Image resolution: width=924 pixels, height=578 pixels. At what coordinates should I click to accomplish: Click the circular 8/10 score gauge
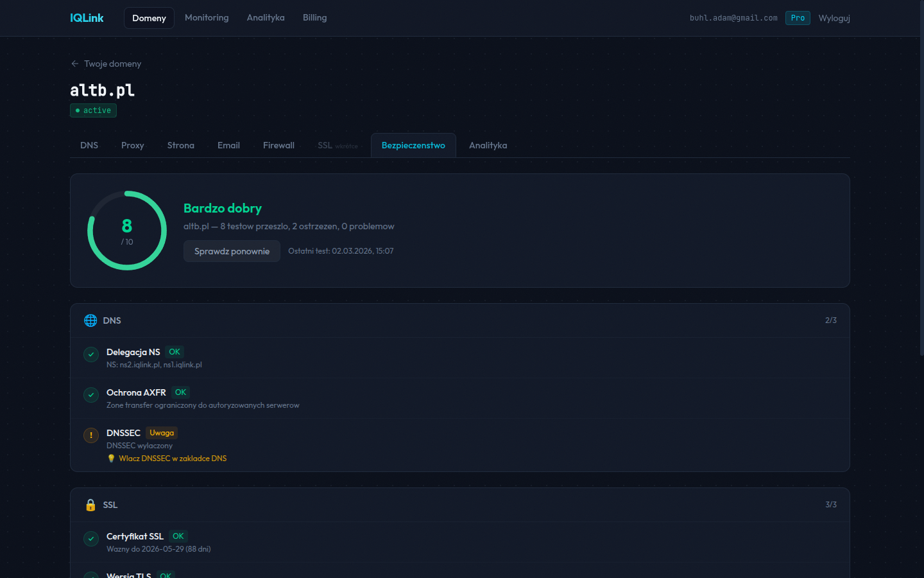coord(127,231)
